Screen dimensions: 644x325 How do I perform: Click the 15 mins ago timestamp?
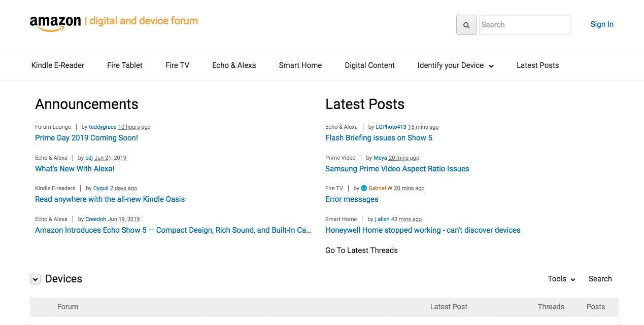423,127
